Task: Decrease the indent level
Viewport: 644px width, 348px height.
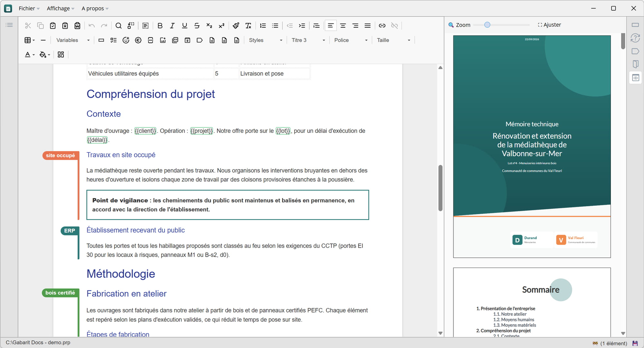Action: coord(289,26)
